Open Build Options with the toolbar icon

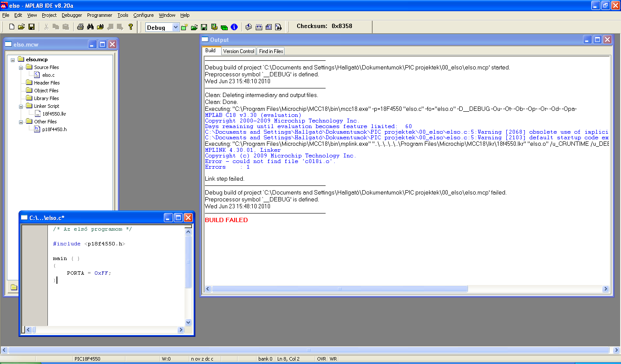214,27
